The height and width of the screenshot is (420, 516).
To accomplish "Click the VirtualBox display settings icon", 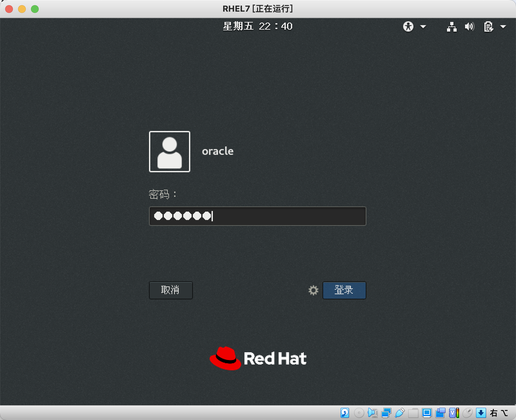I will tap(427, 413).
